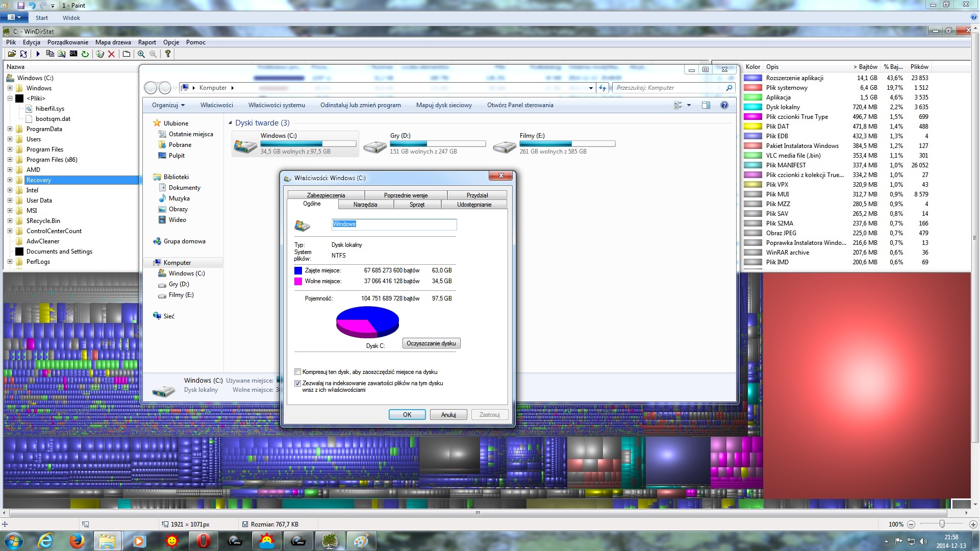
Task: Open the Widok tab in Paint
Action: [71, 18]
